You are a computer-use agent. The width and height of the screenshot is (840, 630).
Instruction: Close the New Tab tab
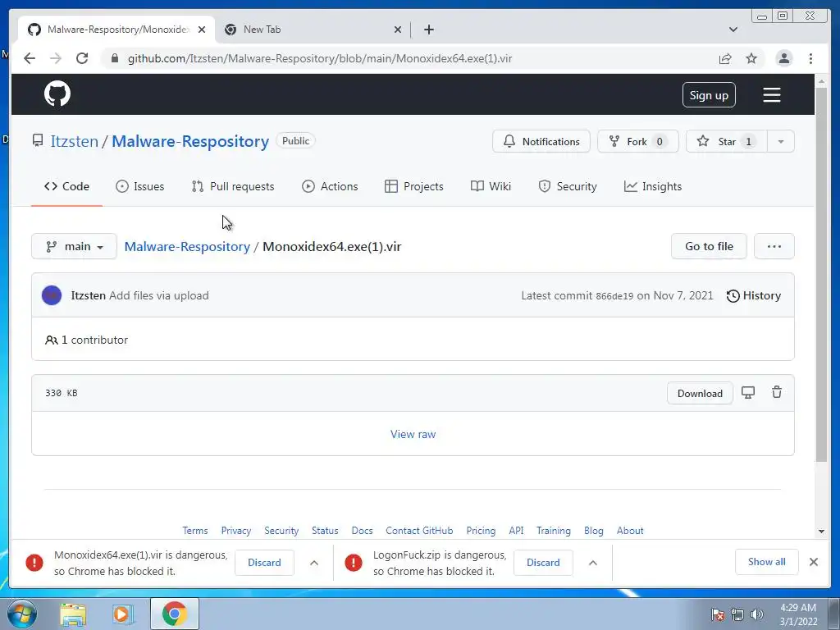[398, 30]
